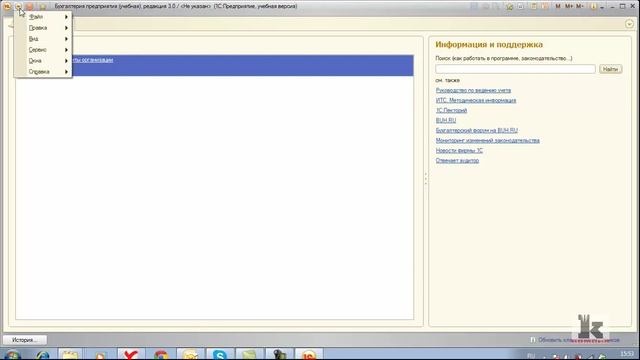Click the update link in bottom status bar
640x360 pixels.
(579, 340)
